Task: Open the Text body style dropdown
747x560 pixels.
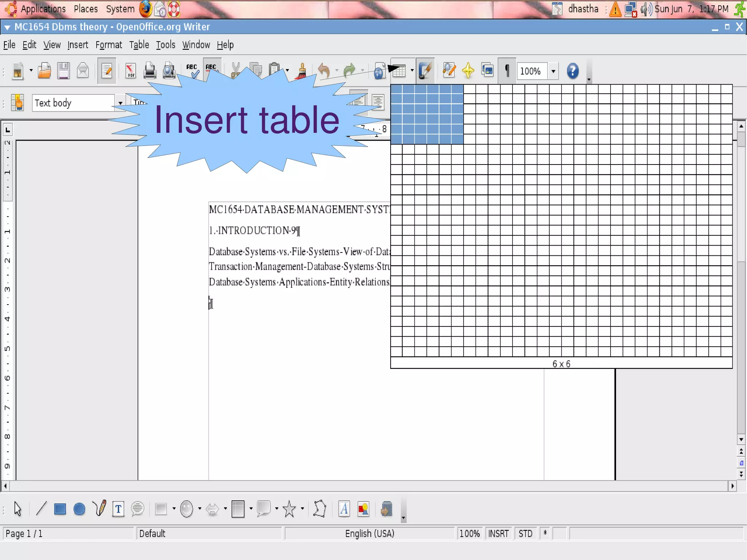Action: click(120, 103)
